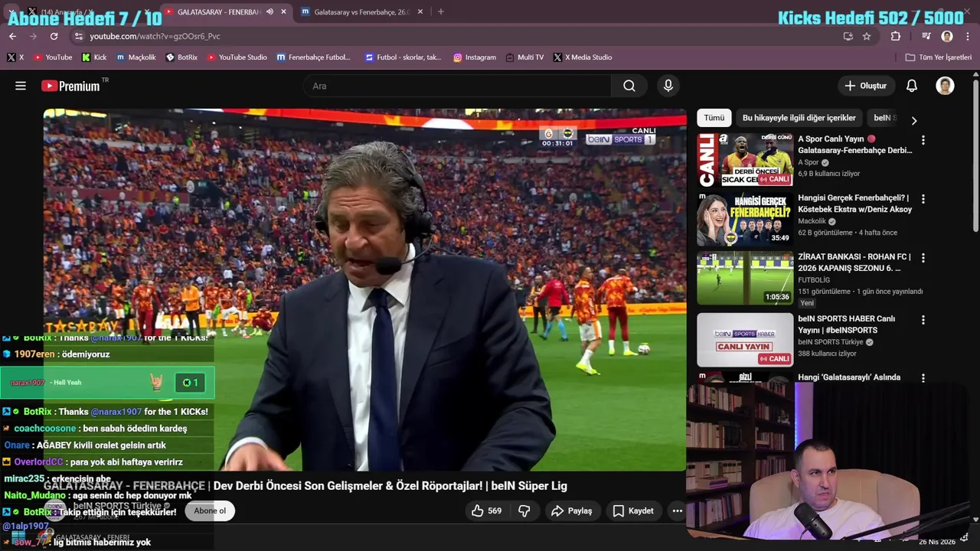
Task: Dislike the video with thumbs down
Action: point(524,510)
